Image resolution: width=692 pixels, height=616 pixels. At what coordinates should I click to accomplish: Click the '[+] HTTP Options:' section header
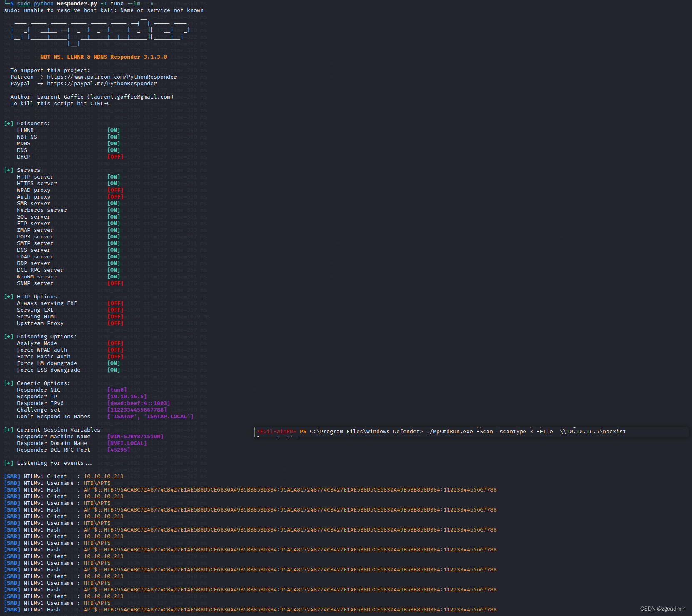click(x=32, y=297)
